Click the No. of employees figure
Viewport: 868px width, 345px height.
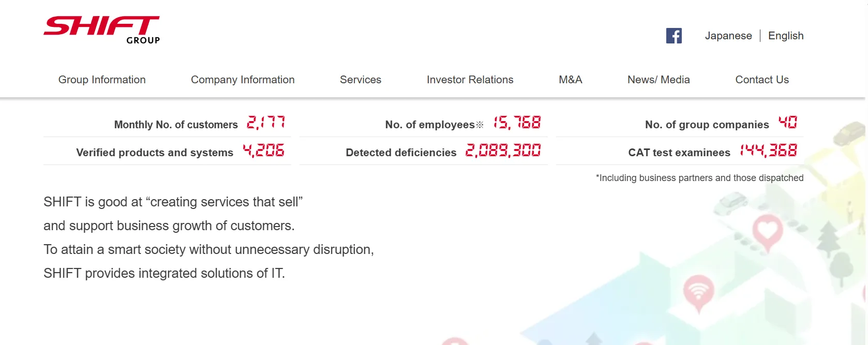pos(517,123)
